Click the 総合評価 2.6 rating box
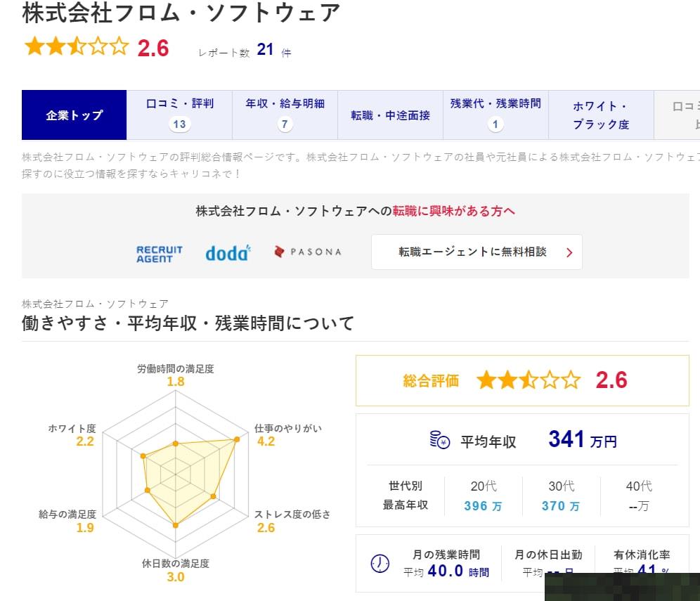 point(522,380)
